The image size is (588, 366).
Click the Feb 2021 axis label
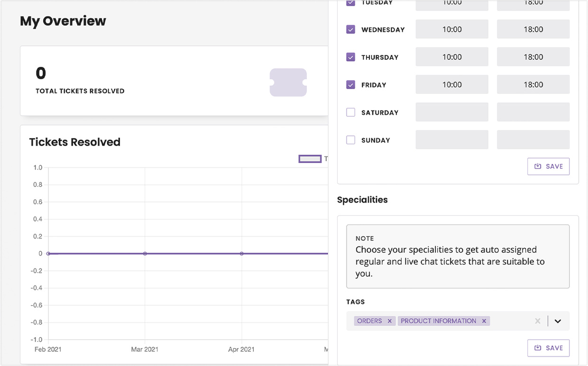coord(48,349)
